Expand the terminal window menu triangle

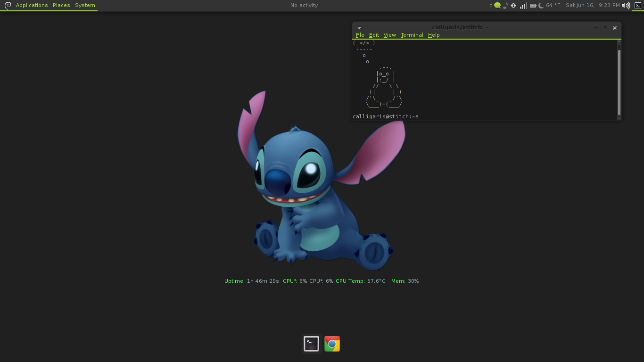pyautogui.click(x=359, y=28)
